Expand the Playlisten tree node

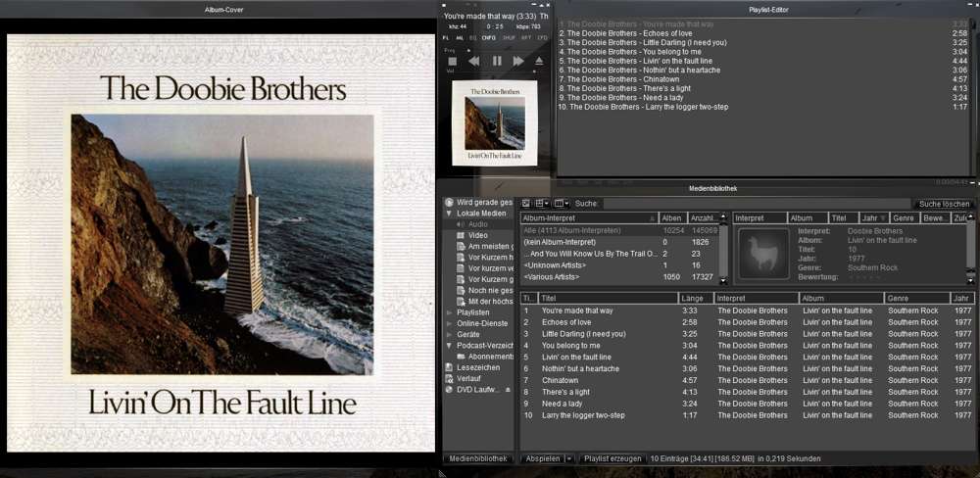tap(449, 312)
